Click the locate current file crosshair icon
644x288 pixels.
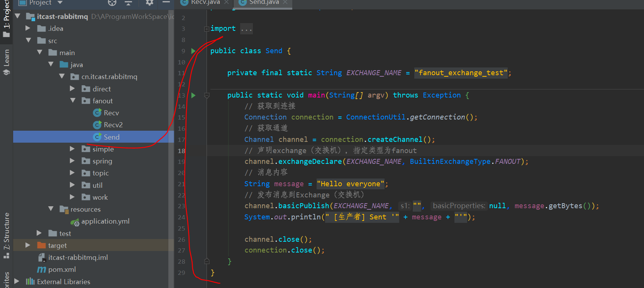(x=112, y=3)
